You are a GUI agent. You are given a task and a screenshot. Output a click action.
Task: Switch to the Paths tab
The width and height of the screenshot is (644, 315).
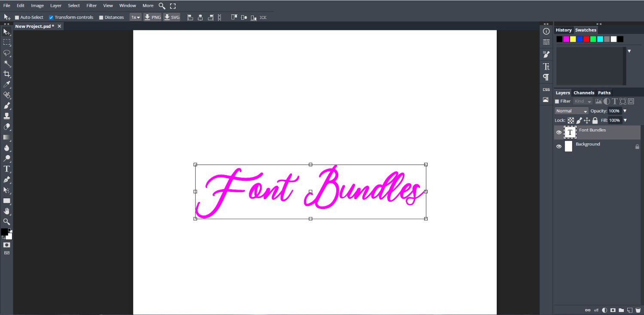(604, 93)
